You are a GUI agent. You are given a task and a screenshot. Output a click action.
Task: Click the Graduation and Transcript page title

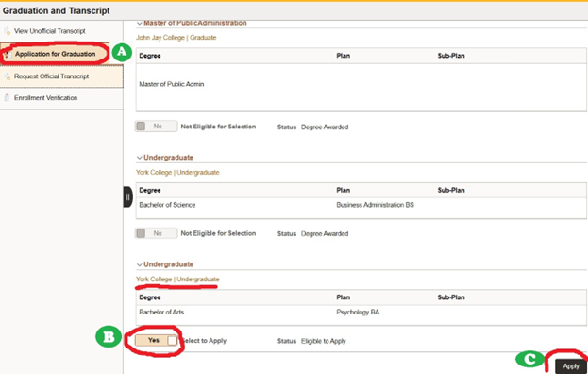pos(57,11)
